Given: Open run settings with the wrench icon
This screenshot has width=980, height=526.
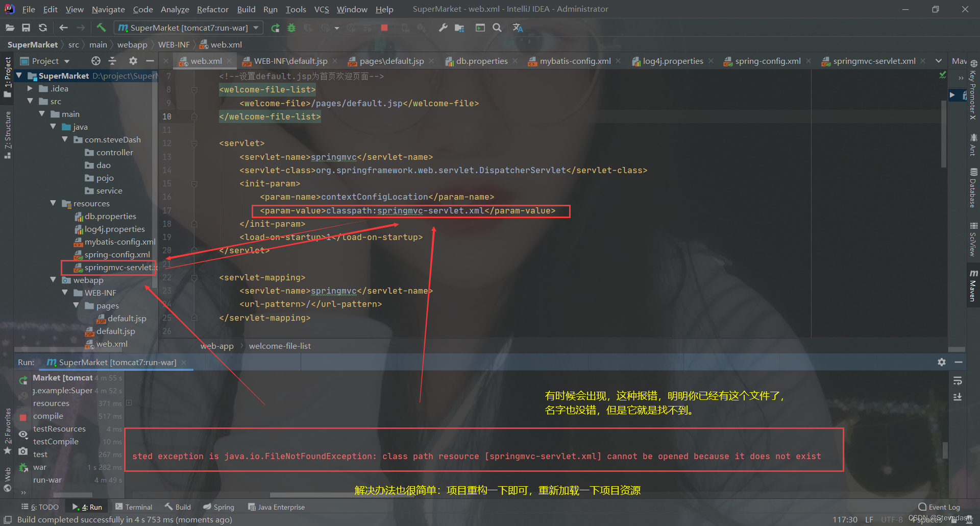Looking at the screenshot, I should click(443, 28).
